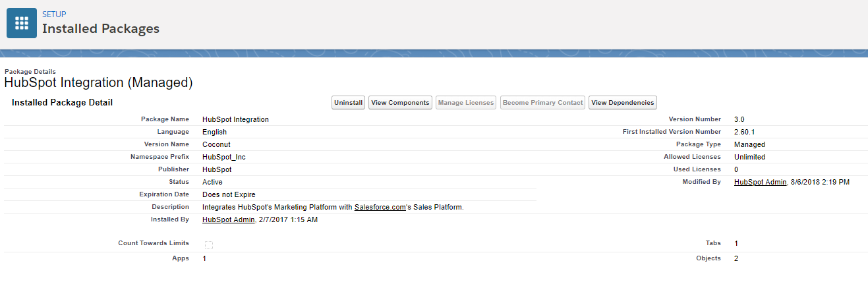868x288 pixels.
Task: Open HubSpot Admin link in Modified By
Action: point(761,182)
